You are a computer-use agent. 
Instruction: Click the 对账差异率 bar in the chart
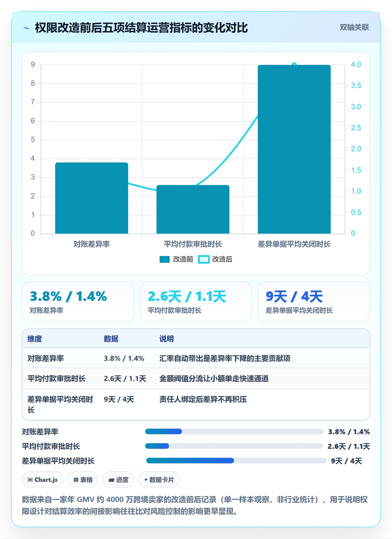coord(92,198)
